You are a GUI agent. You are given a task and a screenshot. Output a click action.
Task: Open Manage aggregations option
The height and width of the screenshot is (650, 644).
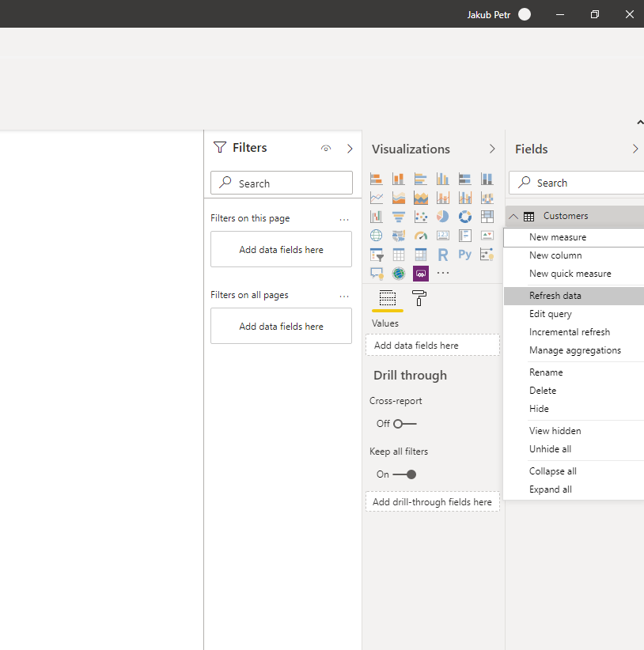(x=574, y=350)
